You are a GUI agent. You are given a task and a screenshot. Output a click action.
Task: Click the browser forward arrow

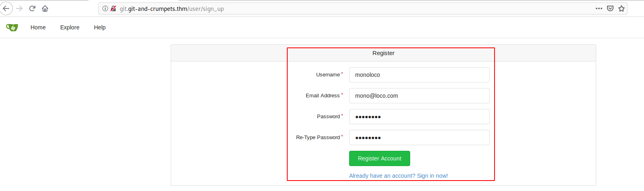(19, 8)
